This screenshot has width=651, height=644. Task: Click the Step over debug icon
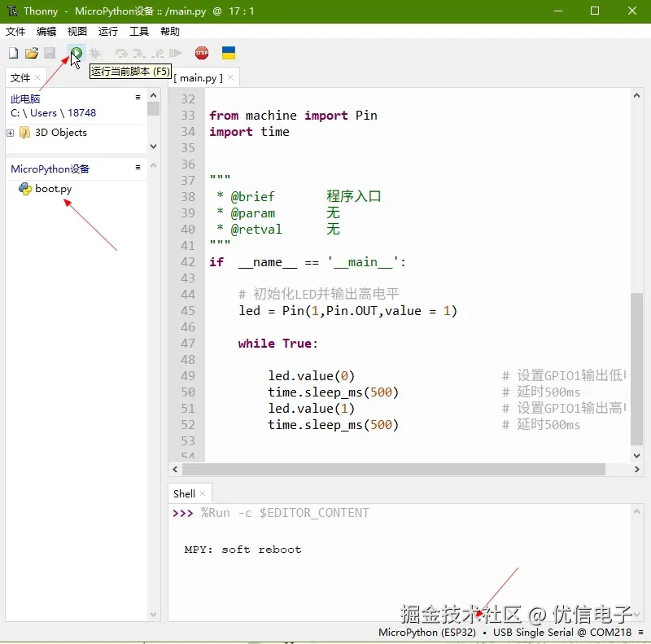(121, 53)
